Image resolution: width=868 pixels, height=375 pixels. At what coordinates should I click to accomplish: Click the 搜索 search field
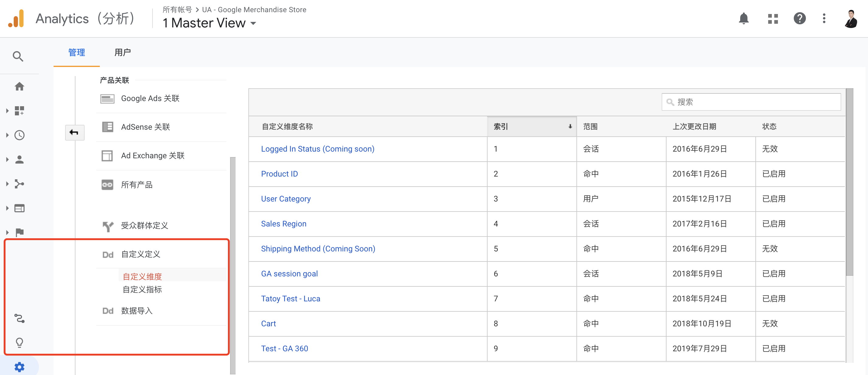pyautogui.click(x=751, y=102)
